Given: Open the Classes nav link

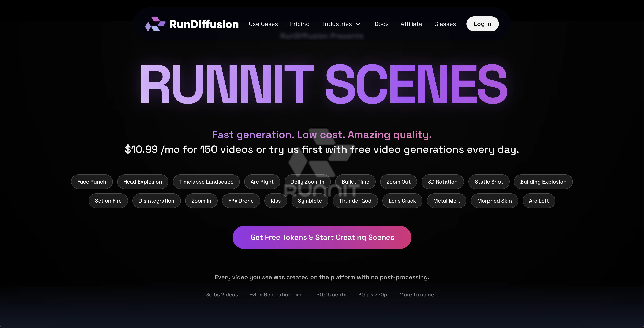Looking at the screenshot, I should (445, 24).
